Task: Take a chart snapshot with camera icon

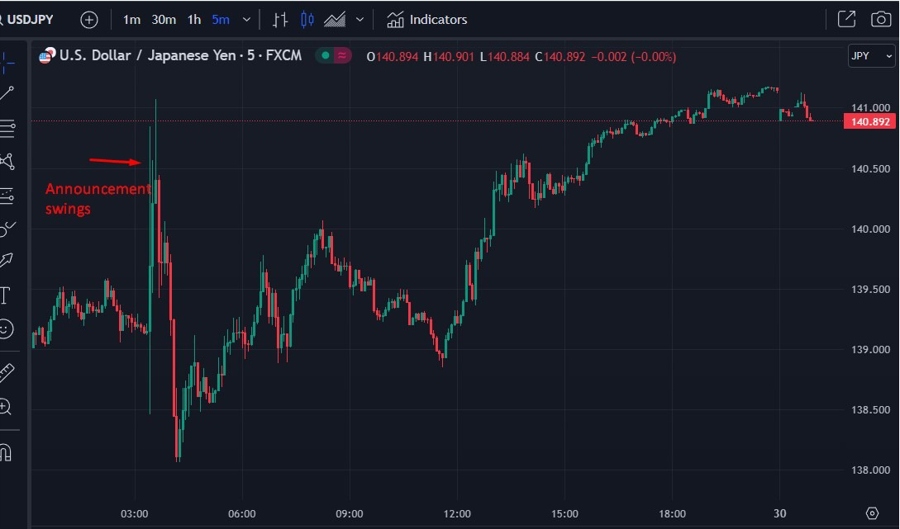Action: click(880, 19)
